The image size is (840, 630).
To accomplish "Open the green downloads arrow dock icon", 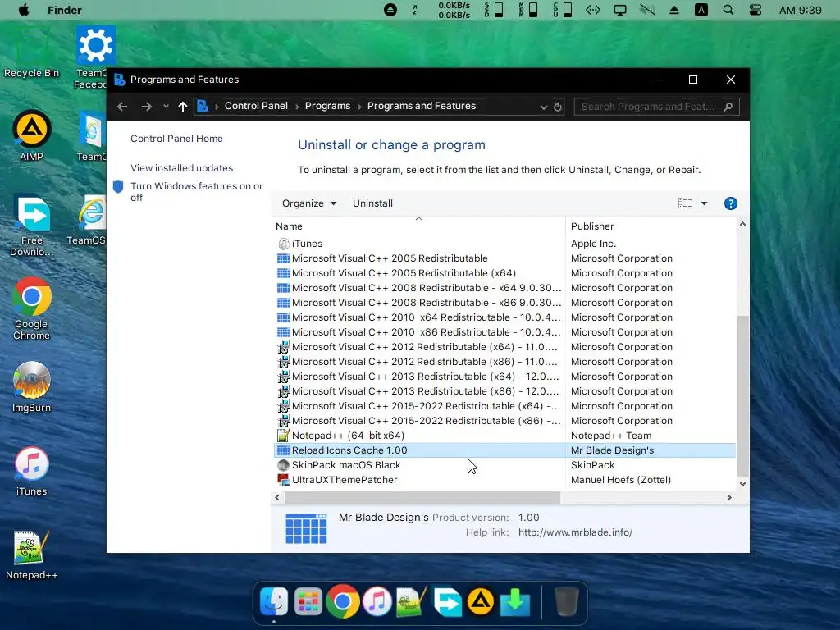I will pyautogui.click(x=515, y=602).
